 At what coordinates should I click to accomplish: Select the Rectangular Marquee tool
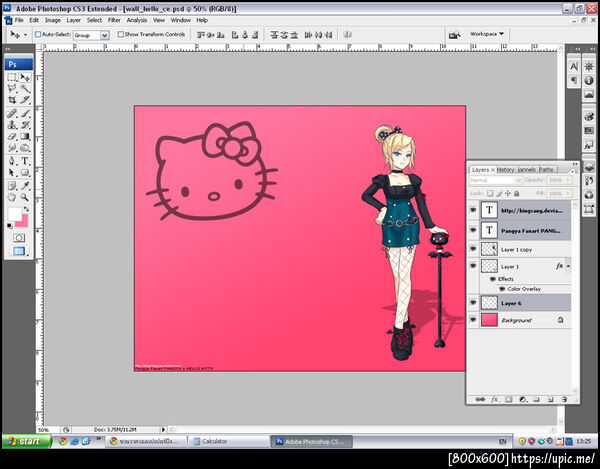click(x=12, y=77)
